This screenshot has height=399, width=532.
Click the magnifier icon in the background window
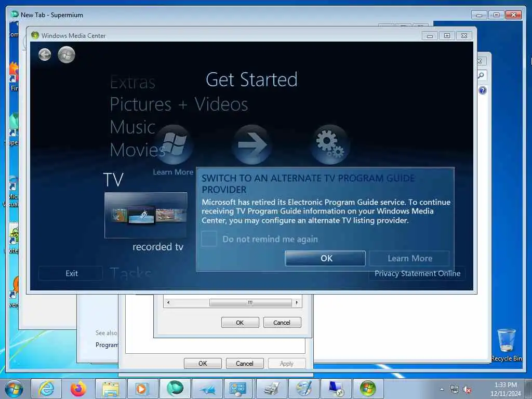(481, 75)
